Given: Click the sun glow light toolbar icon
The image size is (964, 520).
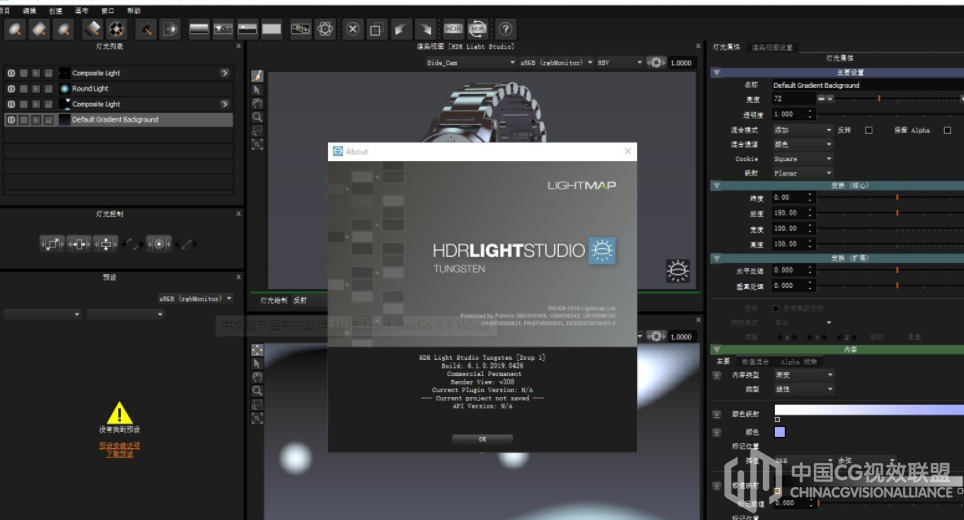Looking at the screenshot, I should tap(170, 29).
